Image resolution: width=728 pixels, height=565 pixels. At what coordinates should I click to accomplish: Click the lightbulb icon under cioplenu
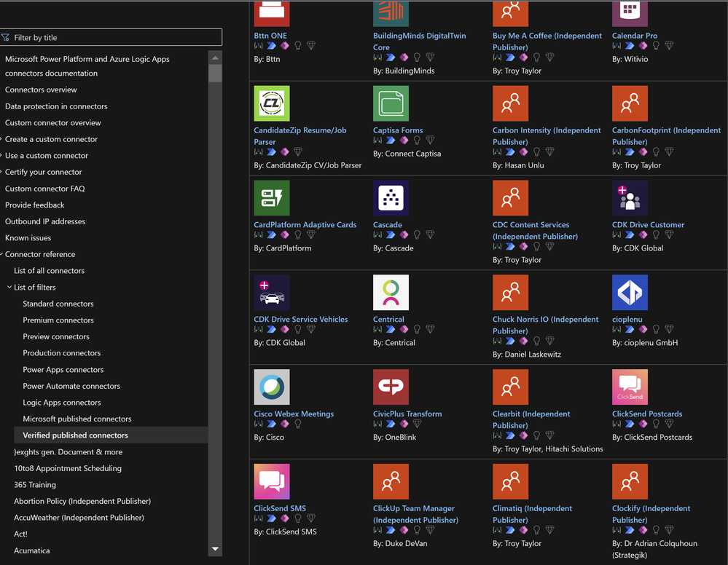click(x=656, y=329)
